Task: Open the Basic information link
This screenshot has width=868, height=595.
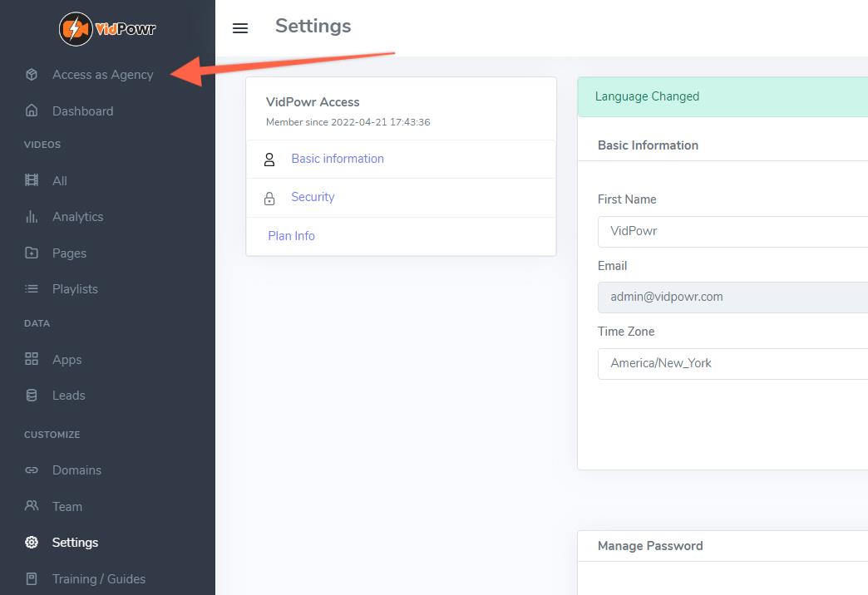Action: (337, 159)
